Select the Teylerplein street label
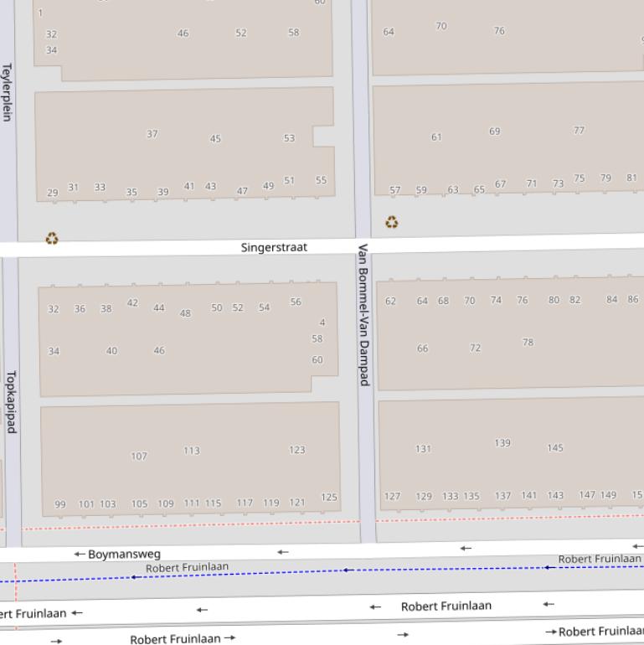The height and width of the screenshot is (645, 644). pos(7,92)
